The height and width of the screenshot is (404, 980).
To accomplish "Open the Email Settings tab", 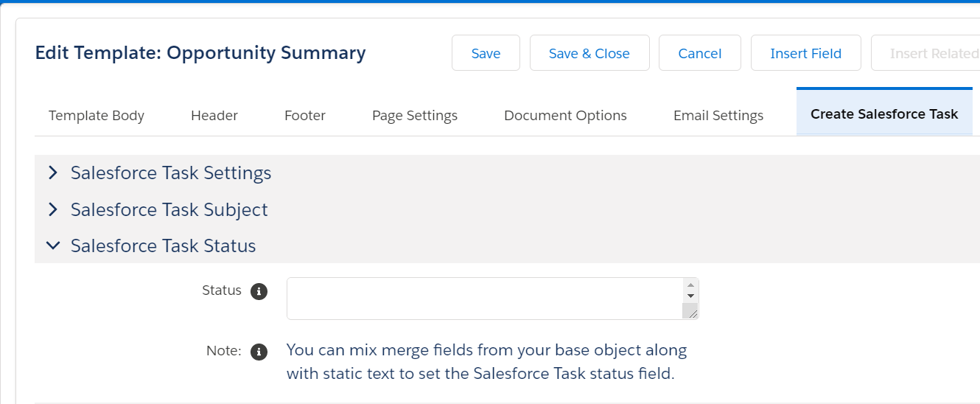I will pos(718,116).
